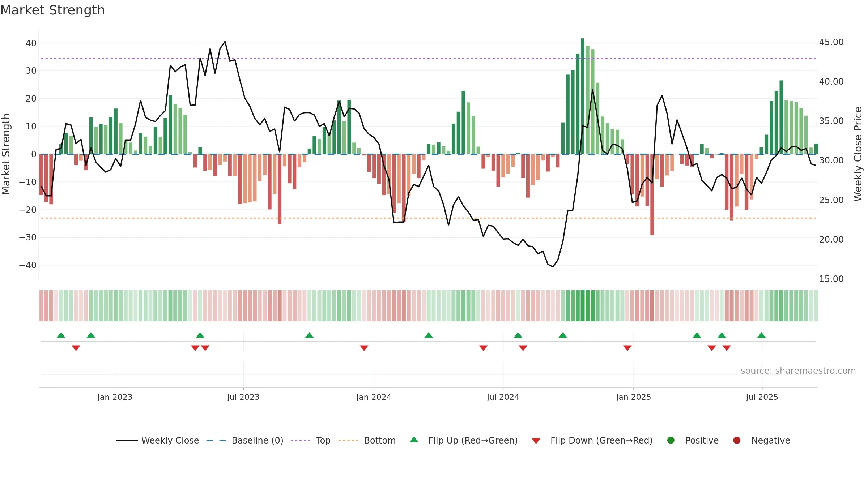Click the last green flip-up marker before Jul 2025
The height and width of the screenshot is (488, 868).
point(761,335)
